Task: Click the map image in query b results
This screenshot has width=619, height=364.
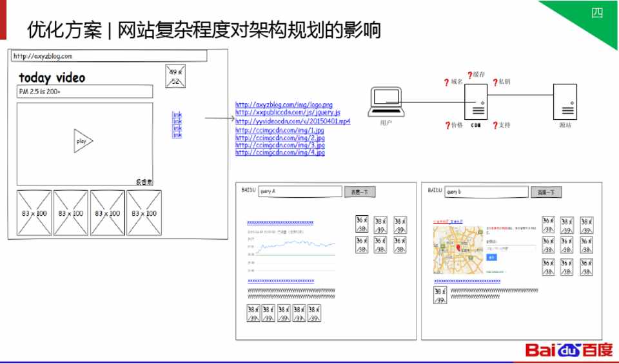Action: tap(458, 245)
